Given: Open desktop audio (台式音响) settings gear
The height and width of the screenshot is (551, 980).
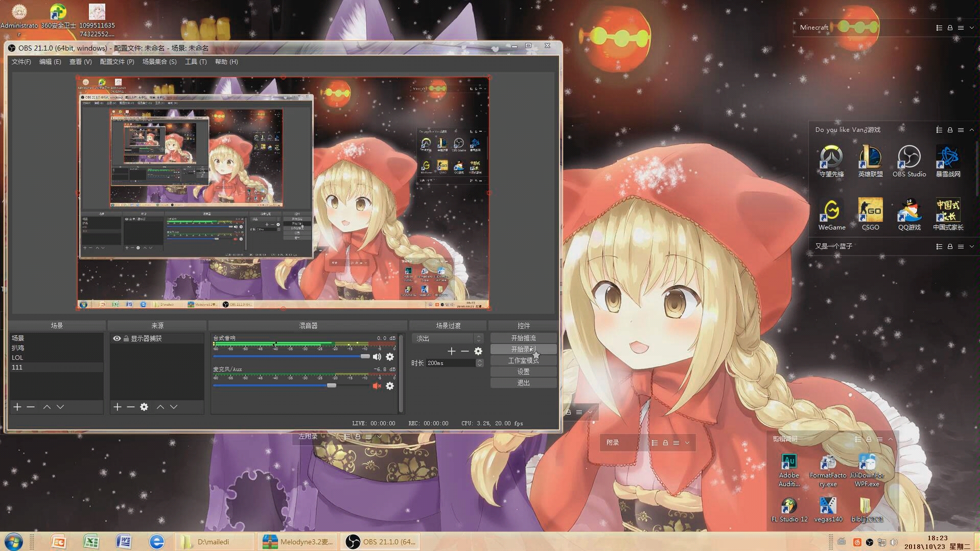Looking at the screenshot, I should [x=390, y=357].
